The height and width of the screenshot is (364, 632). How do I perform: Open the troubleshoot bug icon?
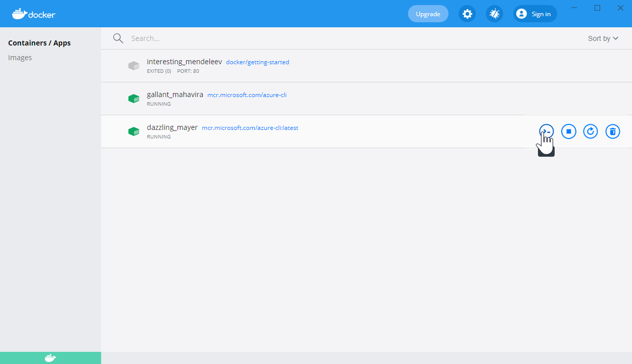[x=494, y=14]
